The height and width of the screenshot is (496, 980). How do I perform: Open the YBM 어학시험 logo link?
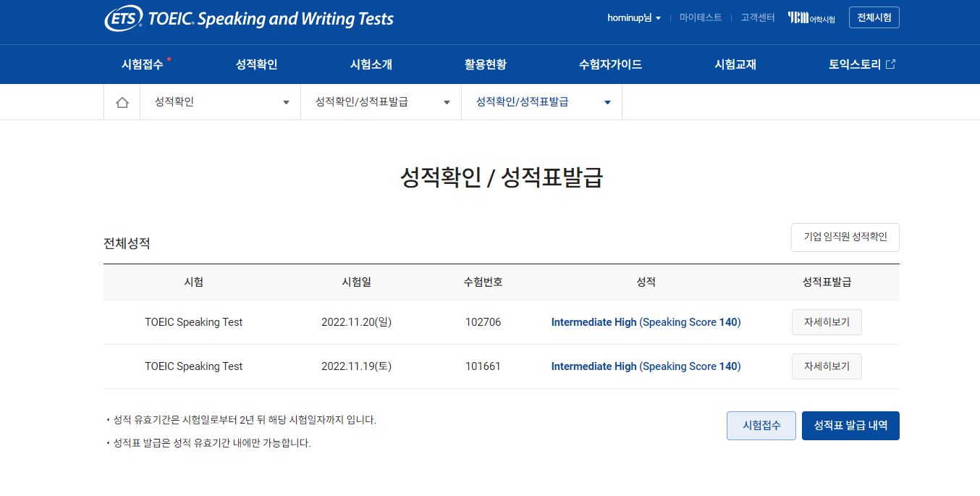811,18
